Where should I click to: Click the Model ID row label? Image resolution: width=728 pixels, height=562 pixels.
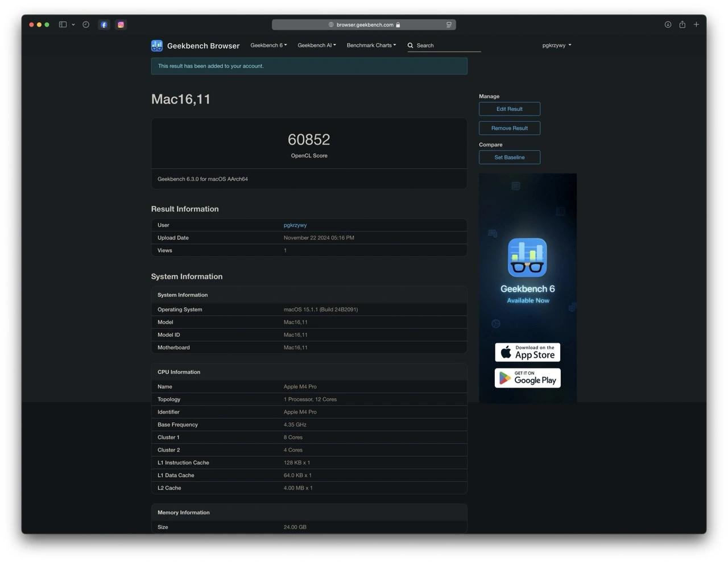tap(168, 335)
